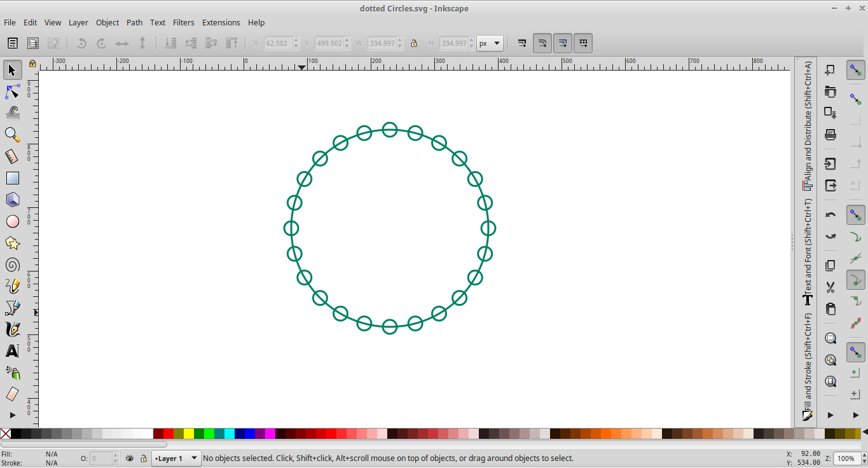This screenshot has height=468, width=868.
Task: Select the Text tool in toolbox
Action: click(12, 351)
